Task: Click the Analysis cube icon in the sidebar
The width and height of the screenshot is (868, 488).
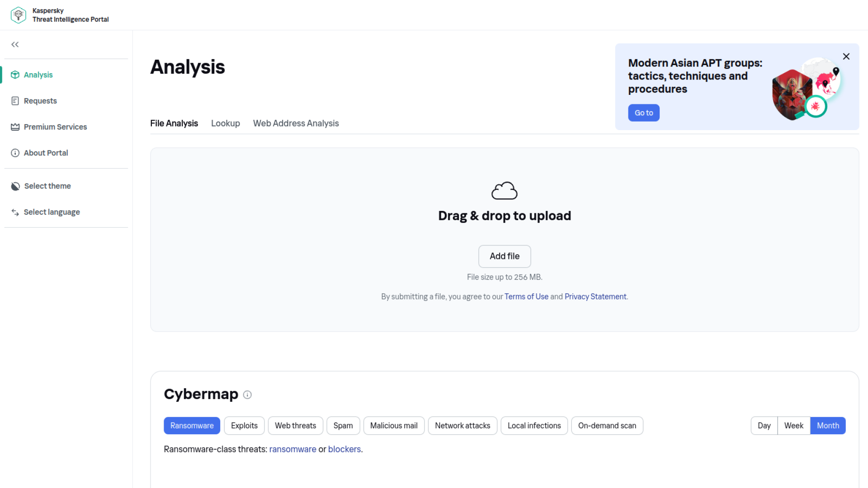Action: (15, 75)
